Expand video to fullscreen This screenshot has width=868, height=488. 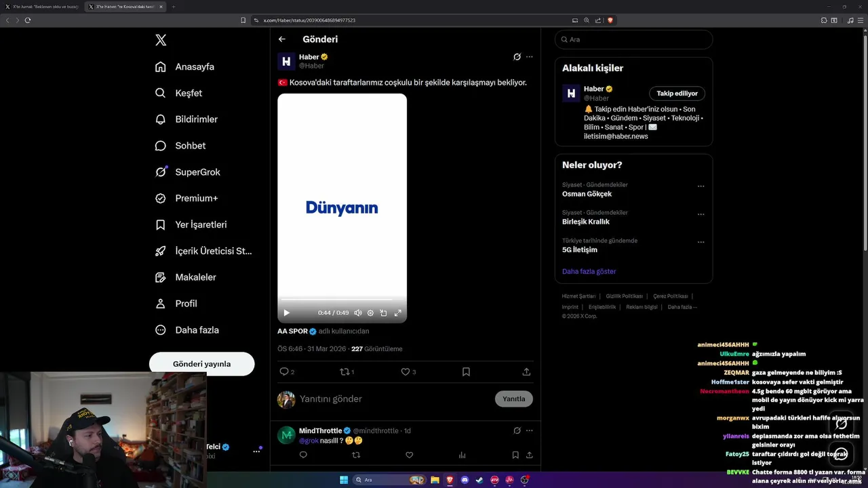398,313
